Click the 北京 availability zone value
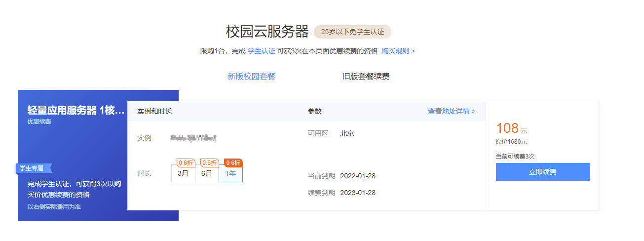 click(x=347, y=133)
